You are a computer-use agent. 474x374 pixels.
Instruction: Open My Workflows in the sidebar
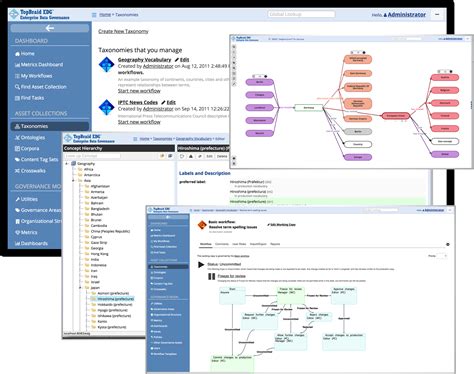33,76
